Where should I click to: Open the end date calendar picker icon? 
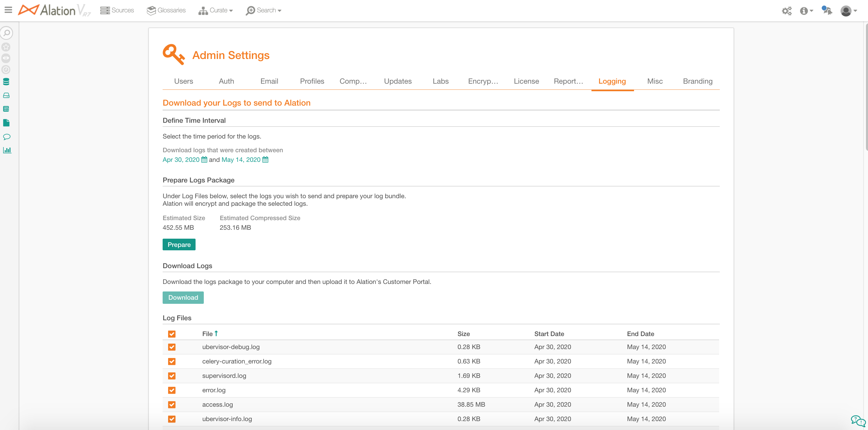(265, 159)
